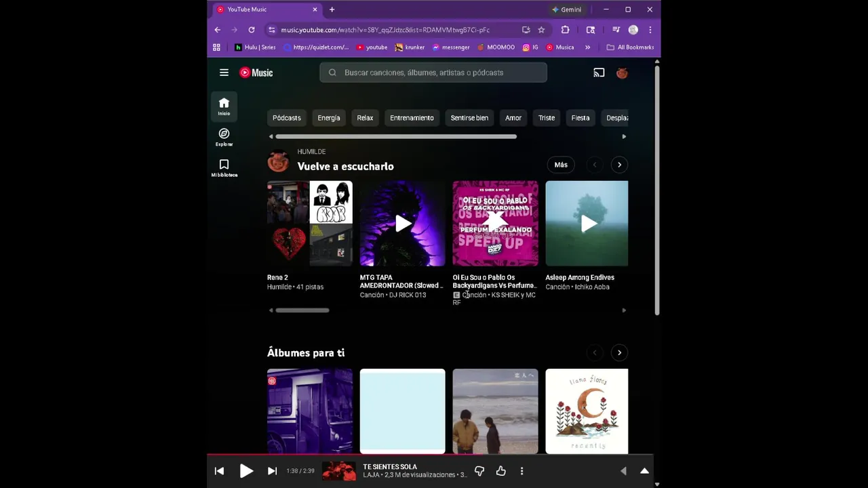This screenshot has width=868, height=488.
Task: Open media controls icon in toolbar
Action: tap(616, 30)
